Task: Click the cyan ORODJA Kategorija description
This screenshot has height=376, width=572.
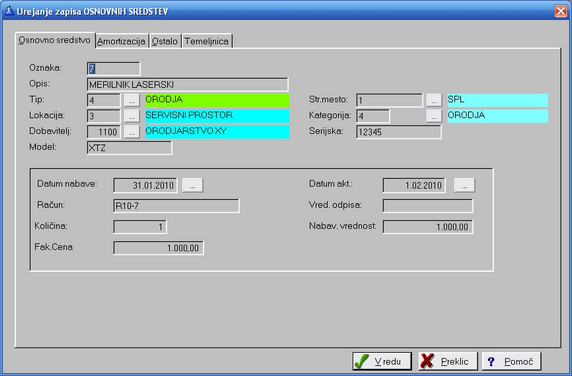Action: point(498,116)
